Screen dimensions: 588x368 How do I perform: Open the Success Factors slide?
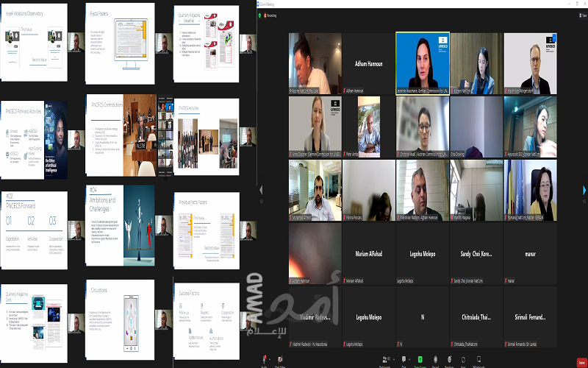207,322
